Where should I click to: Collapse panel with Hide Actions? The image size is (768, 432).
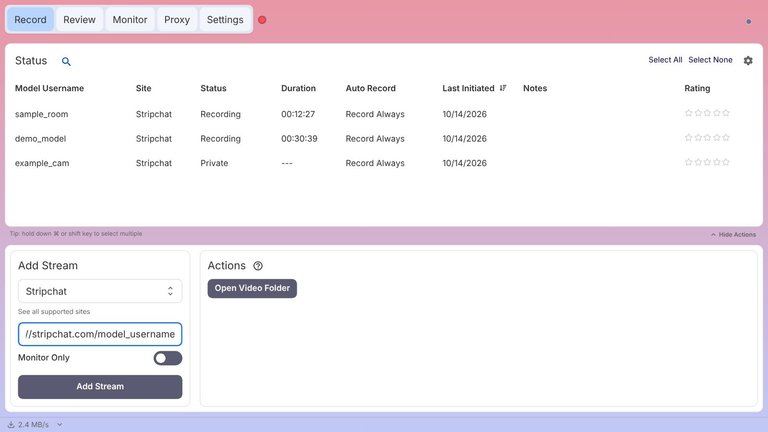coord(733,235)
